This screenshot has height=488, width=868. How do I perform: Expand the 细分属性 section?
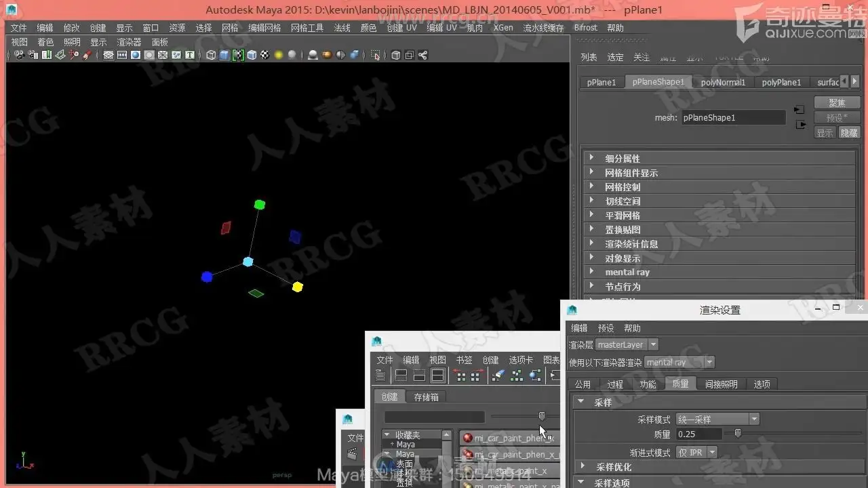click(x=719, y=159)
